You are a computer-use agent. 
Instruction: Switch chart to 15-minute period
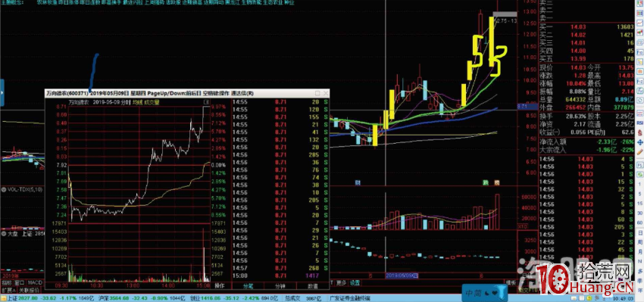tap(639, 203)
